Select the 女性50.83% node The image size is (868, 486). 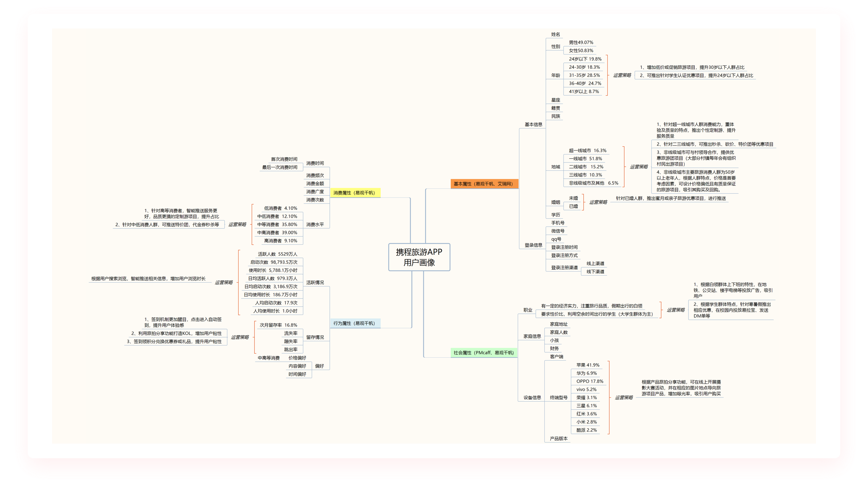(581, 50)
